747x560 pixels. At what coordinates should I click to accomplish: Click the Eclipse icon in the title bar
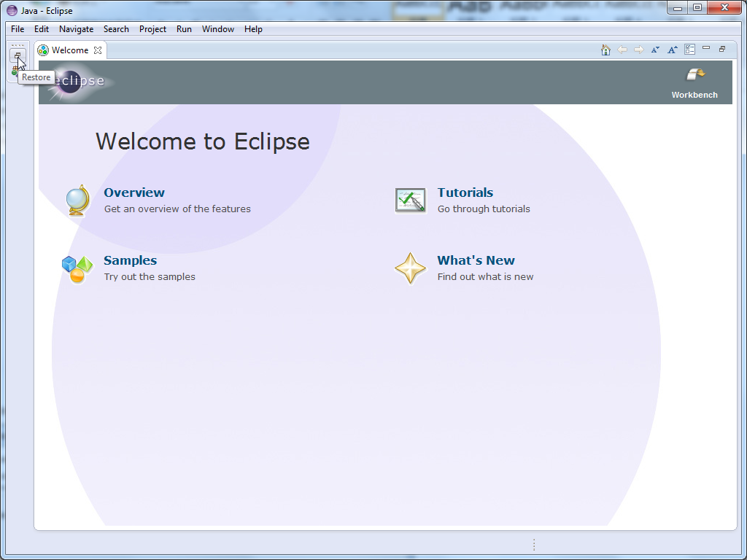pos(12,10)
